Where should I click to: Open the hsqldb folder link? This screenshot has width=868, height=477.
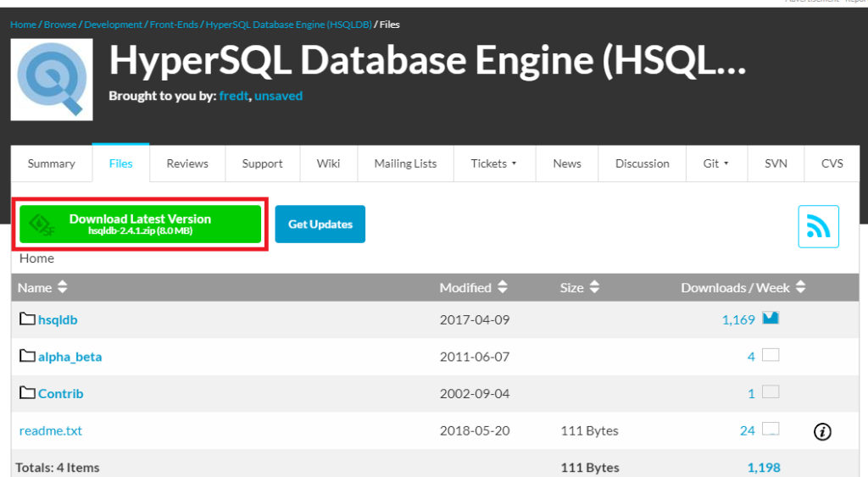[x=58, y=320]
